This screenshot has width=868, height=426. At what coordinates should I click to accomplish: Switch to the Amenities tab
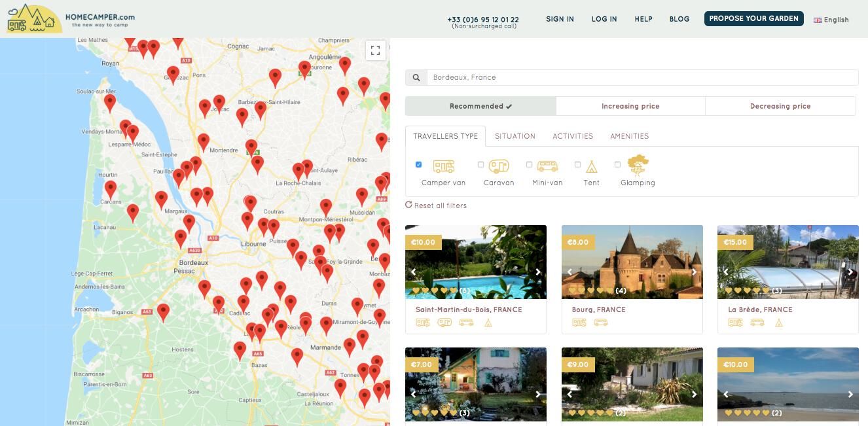click(629, 136)
